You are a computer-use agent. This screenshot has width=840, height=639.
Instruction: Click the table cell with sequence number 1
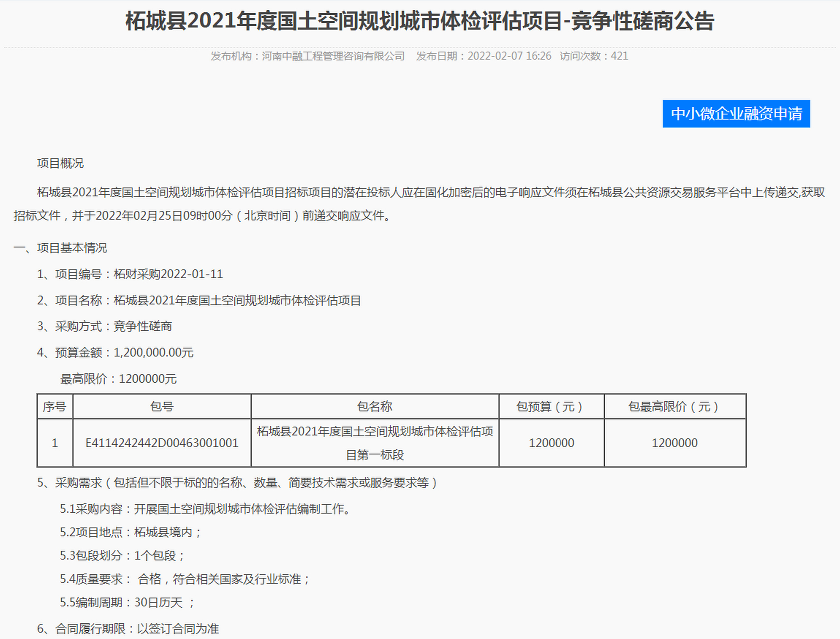click(x=55, y=443)
